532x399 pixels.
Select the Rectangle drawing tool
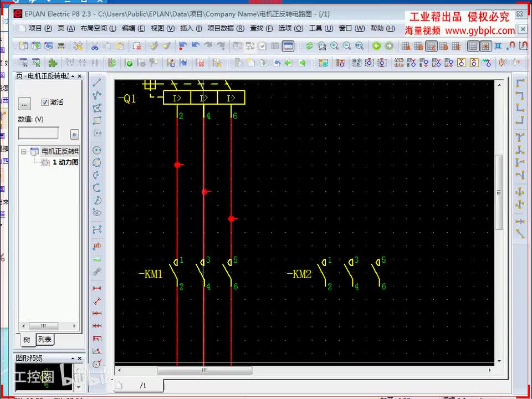click(x=97, y=120)
